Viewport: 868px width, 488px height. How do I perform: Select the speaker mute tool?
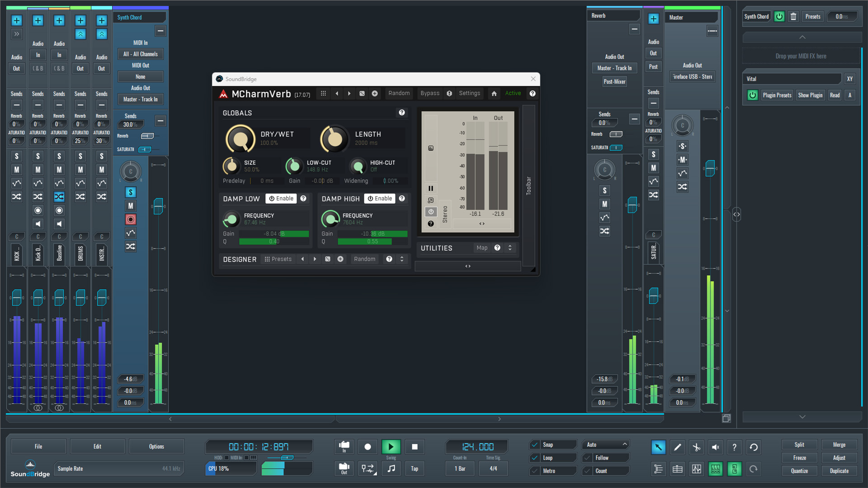(715, 447)
